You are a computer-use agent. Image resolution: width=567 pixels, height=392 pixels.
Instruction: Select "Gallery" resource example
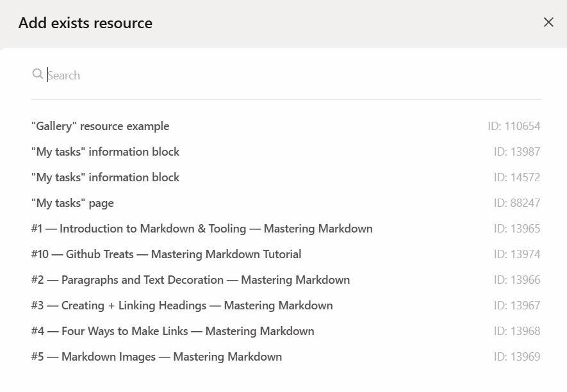click(101, 126)
